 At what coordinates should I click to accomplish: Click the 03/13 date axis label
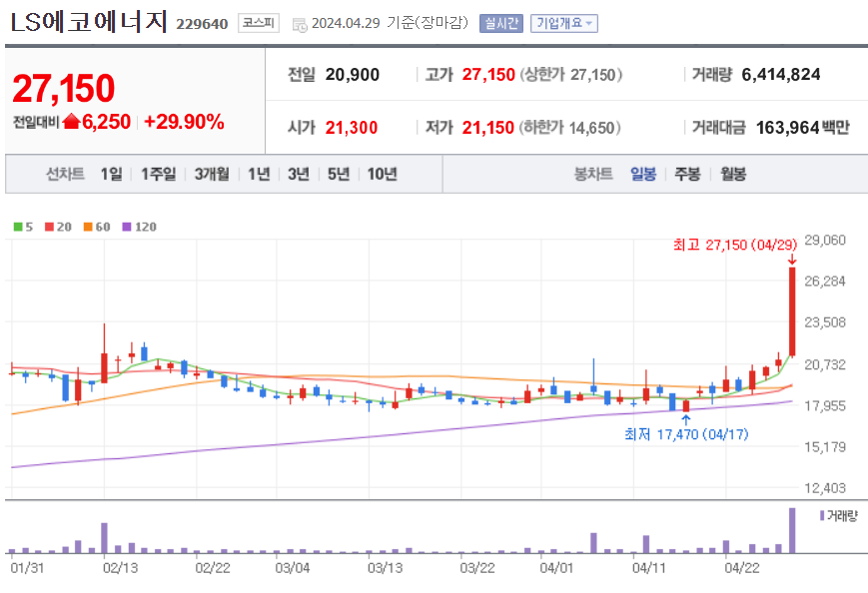point(386,568)
